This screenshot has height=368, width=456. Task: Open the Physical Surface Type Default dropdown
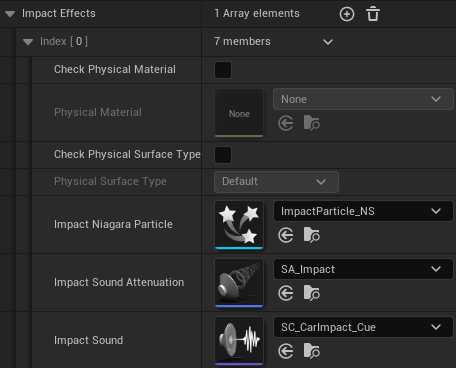(276, 182)
